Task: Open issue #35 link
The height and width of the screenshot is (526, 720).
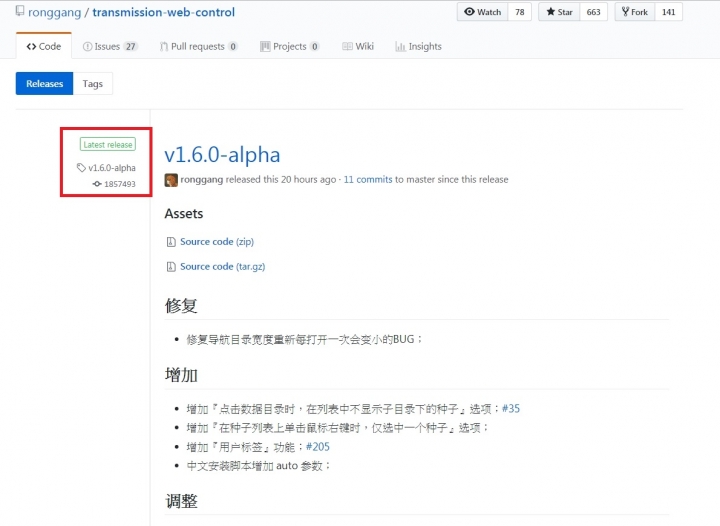Action: (511, 408)
